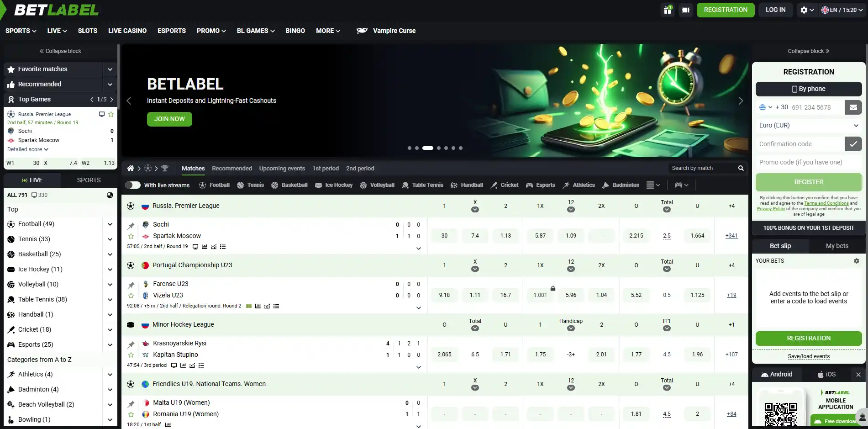
Task: Select the last banner carousel dot
Action: pyautogui.click(x=461, y=148)
